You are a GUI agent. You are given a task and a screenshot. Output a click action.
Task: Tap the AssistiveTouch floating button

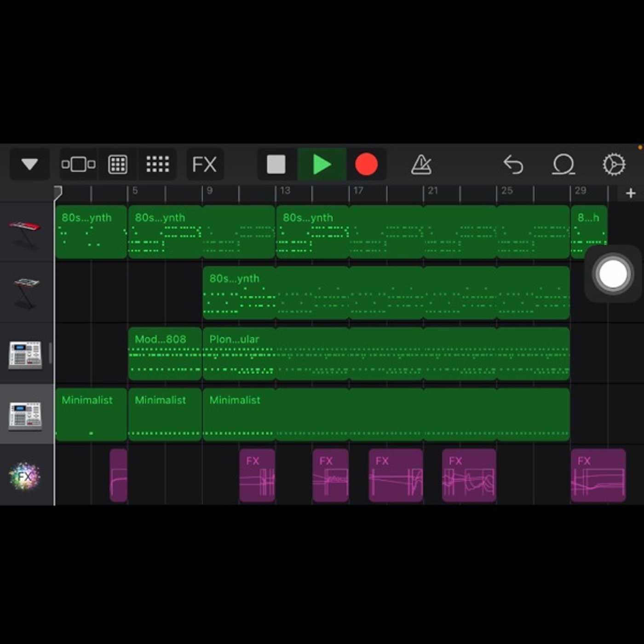click(612, 274)
